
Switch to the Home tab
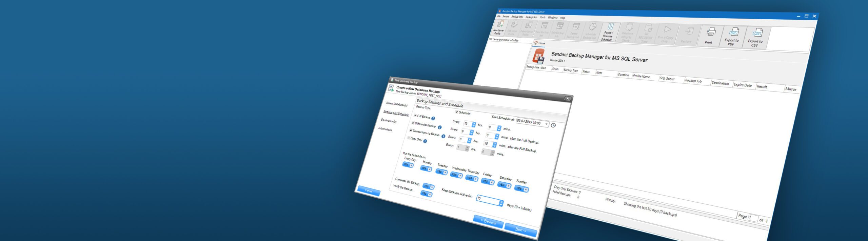pos(539,43)
